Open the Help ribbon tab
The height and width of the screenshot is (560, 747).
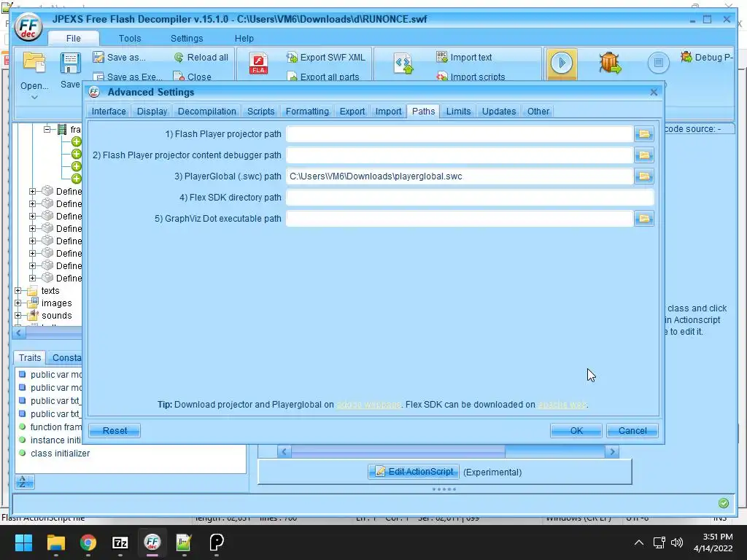(x=244, y=39)
